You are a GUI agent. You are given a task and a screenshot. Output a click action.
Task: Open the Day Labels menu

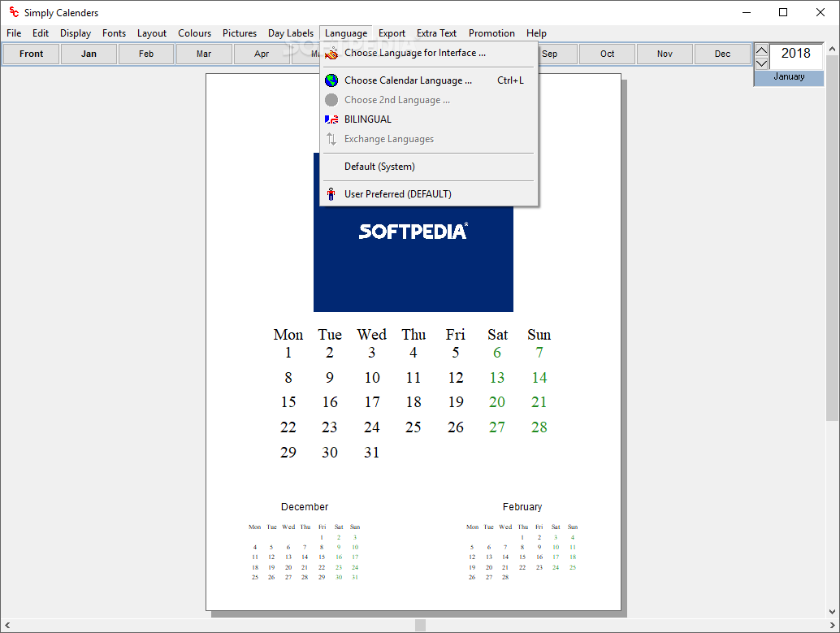point(291,33)
